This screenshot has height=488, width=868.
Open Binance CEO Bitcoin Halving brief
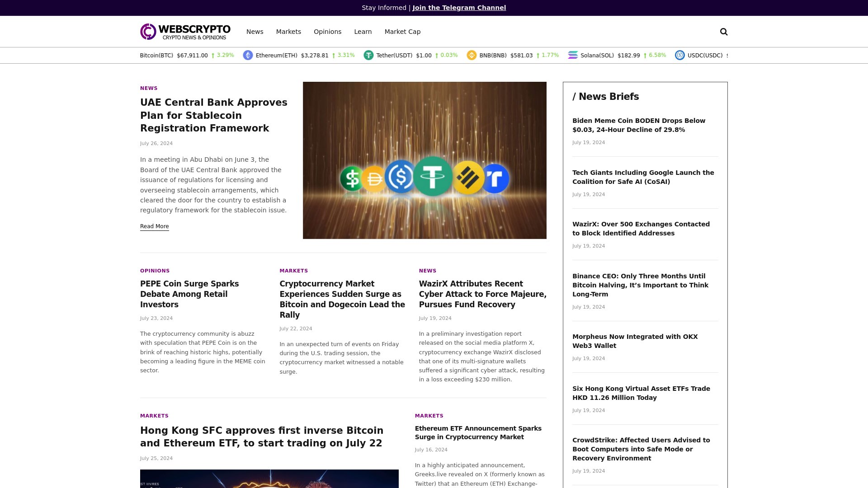click(x=641, y=285)
